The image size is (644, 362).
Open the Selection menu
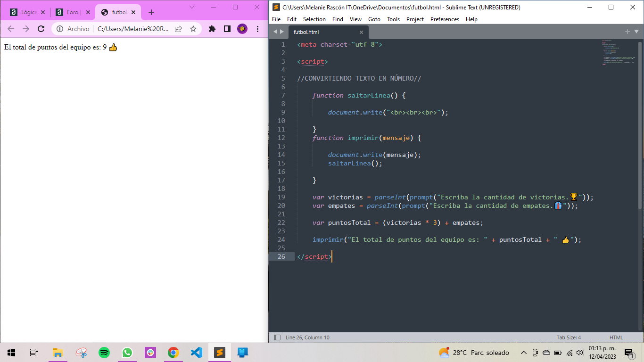(x=314, y=19)
